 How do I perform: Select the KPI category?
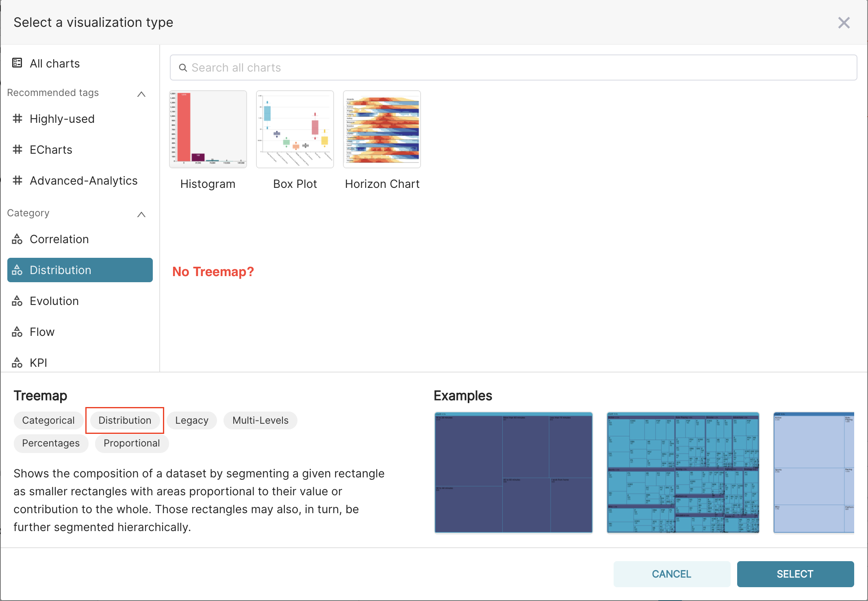[38, 362]
